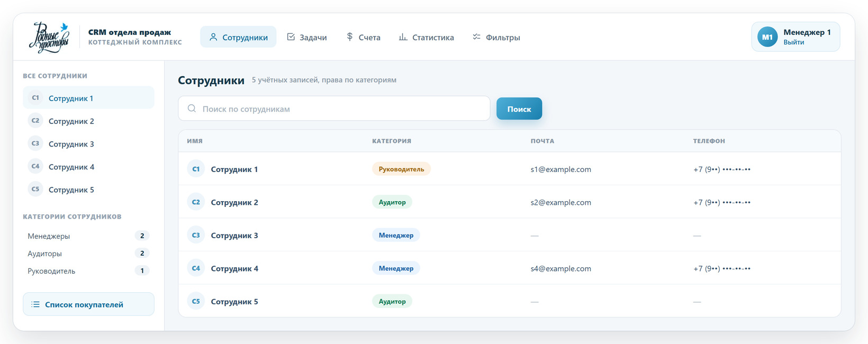Image resolution: width=868 pixels, height=344 pixels.
Task: Select Сотрудник 1 in sidebar list
Action: click(x=88, y=98)
